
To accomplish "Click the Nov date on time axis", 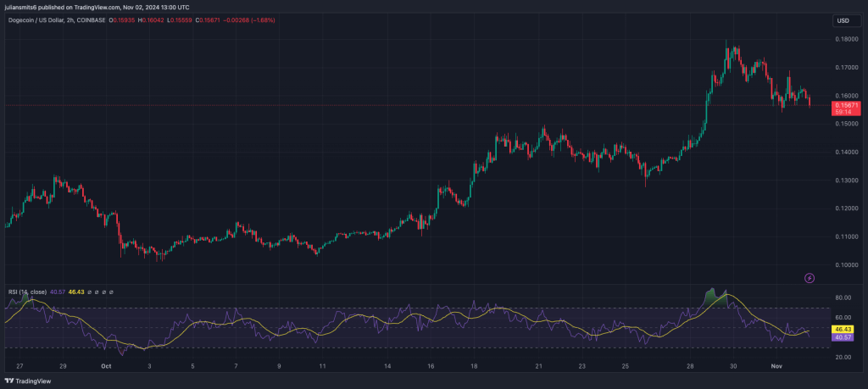I will pos(772,367).
